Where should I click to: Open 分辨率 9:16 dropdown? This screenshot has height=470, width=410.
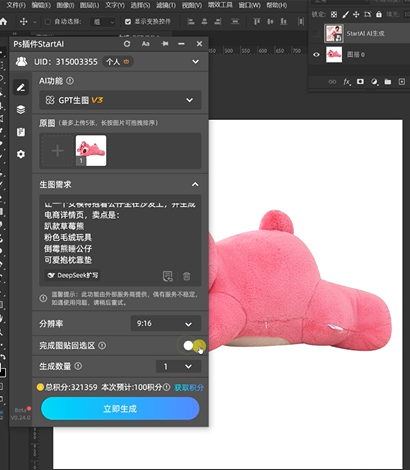click(166, 323)
